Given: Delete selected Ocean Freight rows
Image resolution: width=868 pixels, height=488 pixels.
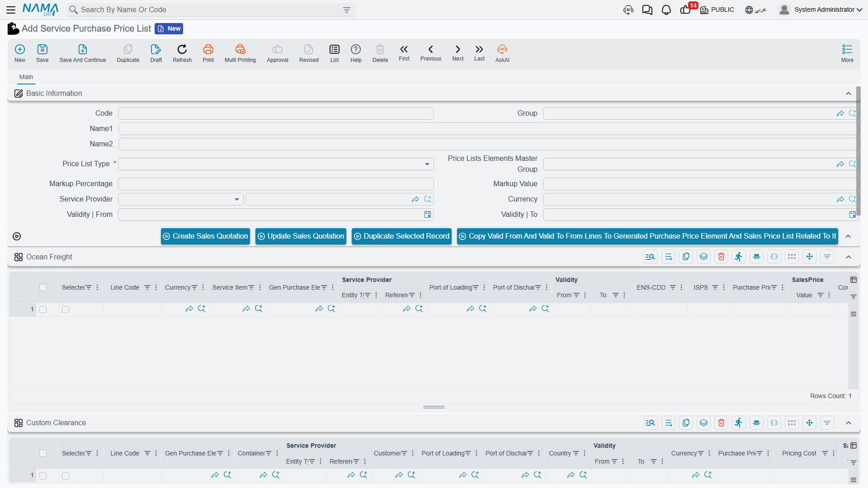Looking at the screenshot, I should click(x=721, y=257).
